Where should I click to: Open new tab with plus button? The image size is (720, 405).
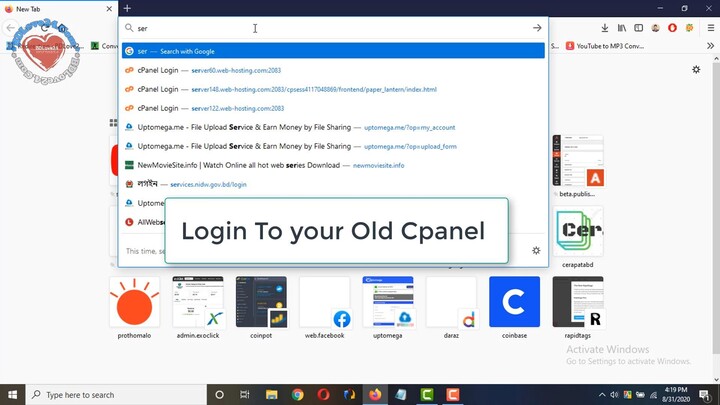point(127,8)
